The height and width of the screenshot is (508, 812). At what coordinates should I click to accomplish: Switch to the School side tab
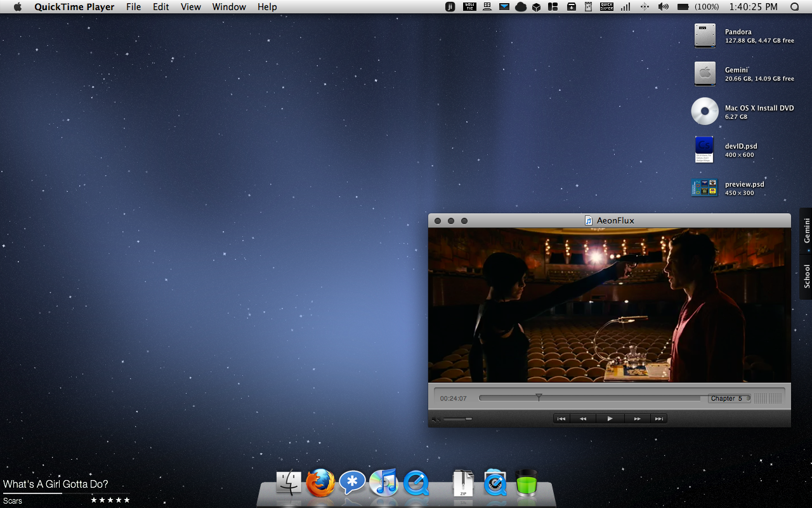pyautogui.click(x=806, y=276)
